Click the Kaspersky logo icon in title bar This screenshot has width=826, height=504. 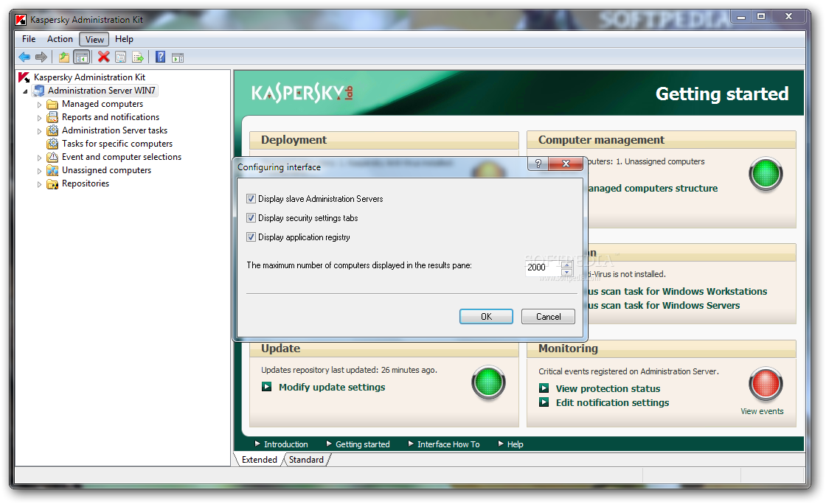[x=21, y=20]
